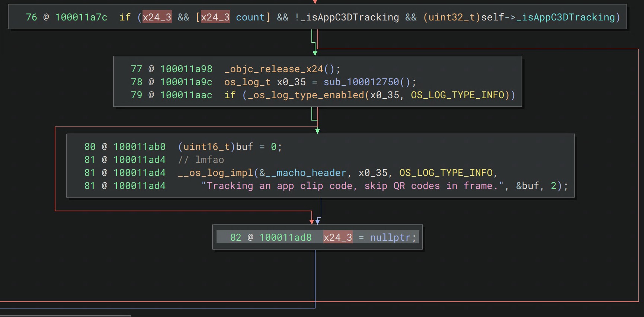
Task: Select variable x0_35 declaration on line 78
Action: click(x=291, y=82)
